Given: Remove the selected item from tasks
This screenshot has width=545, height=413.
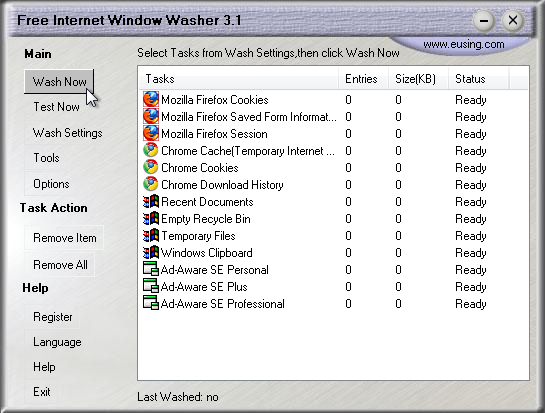Looking at the screenshot, I should coord(65,238).
